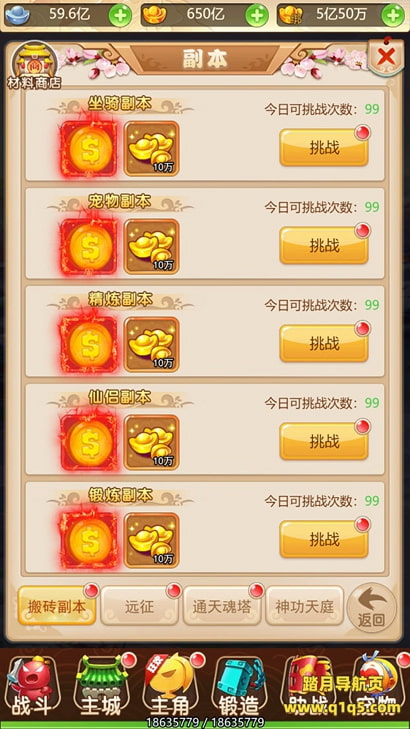This screenshot has width=410, height=729.
Task: Challenge the 锻炼副本 dungeon
Action: [x=324, y=539]
